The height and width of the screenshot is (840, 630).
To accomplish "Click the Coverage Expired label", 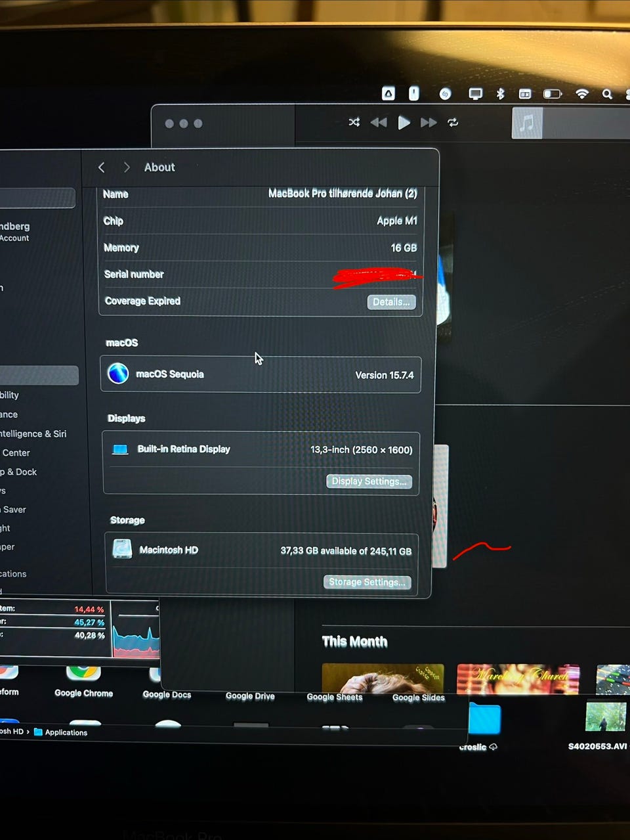I will tap(142, 301).
